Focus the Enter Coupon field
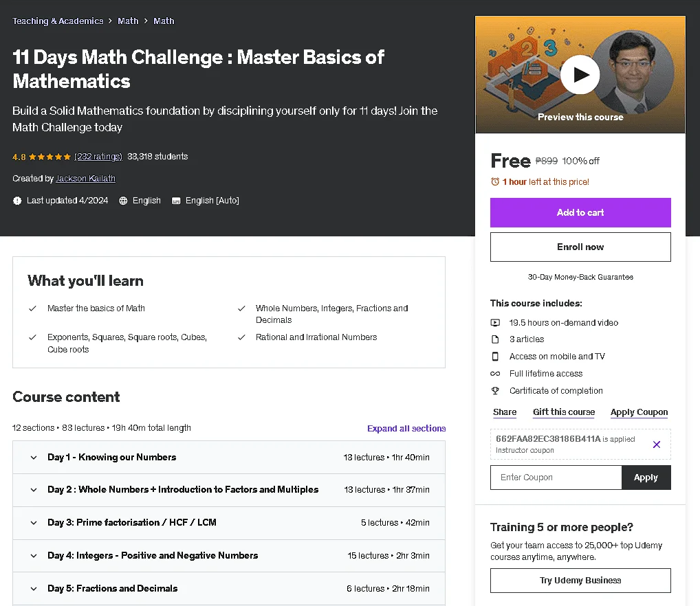 tap(556, 478)
